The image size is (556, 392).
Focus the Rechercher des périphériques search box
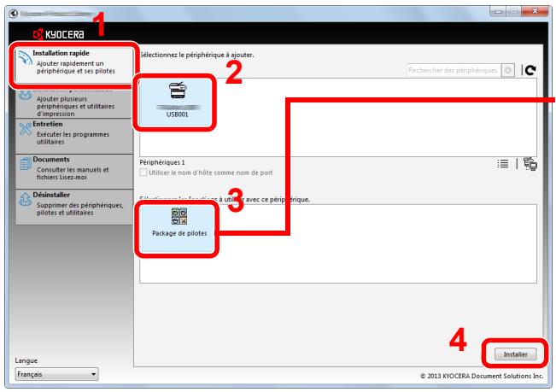coord(454,71)
